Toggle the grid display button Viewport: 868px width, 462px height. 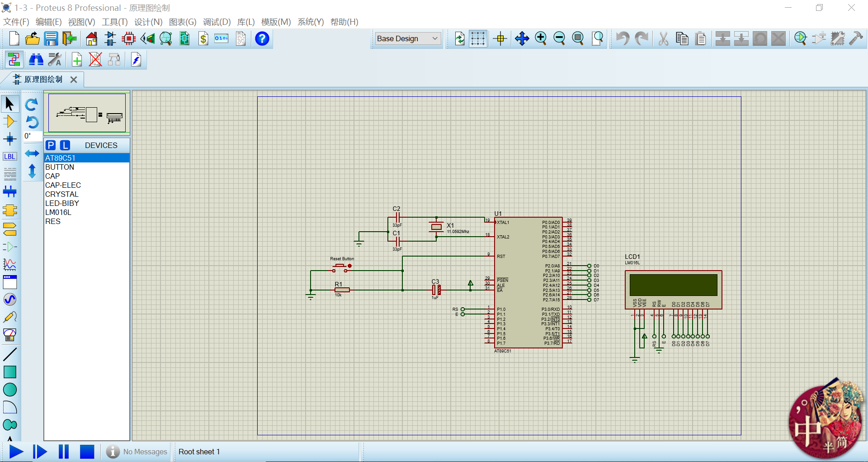[477, 39]
